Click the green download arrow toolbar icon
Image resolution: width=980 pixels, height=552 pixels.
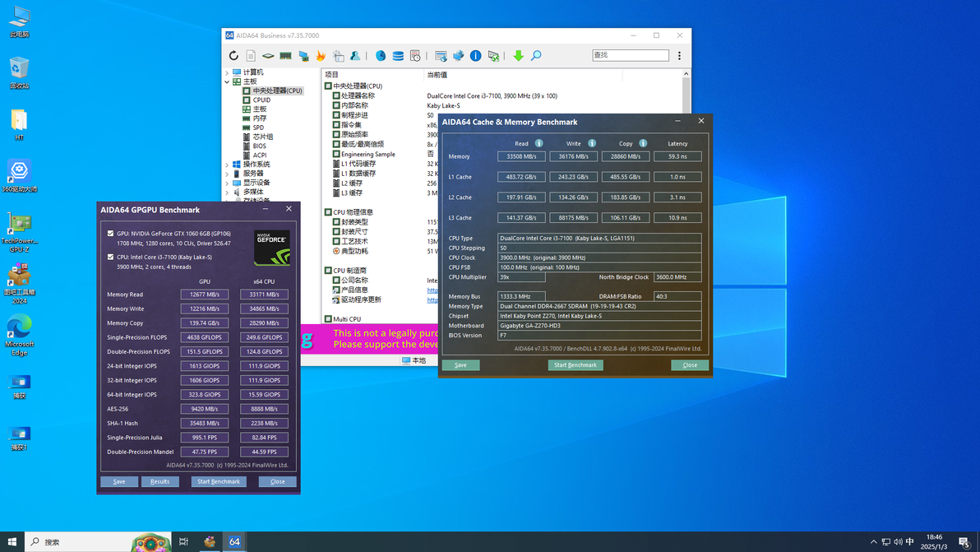click(518, 56)
